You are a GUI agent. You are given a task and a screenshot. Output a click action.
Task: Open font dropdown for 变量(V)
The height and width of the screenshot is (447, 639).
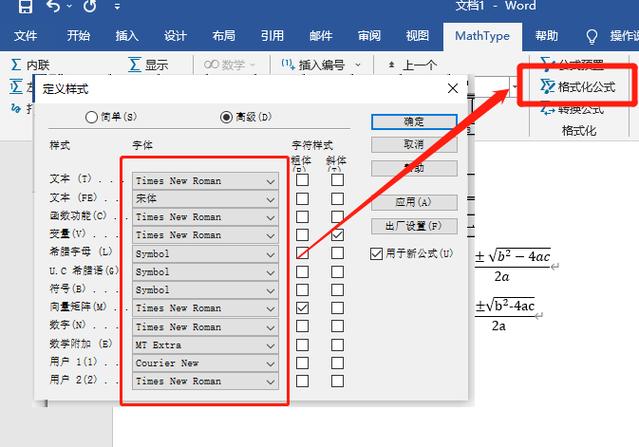point(205,235)
